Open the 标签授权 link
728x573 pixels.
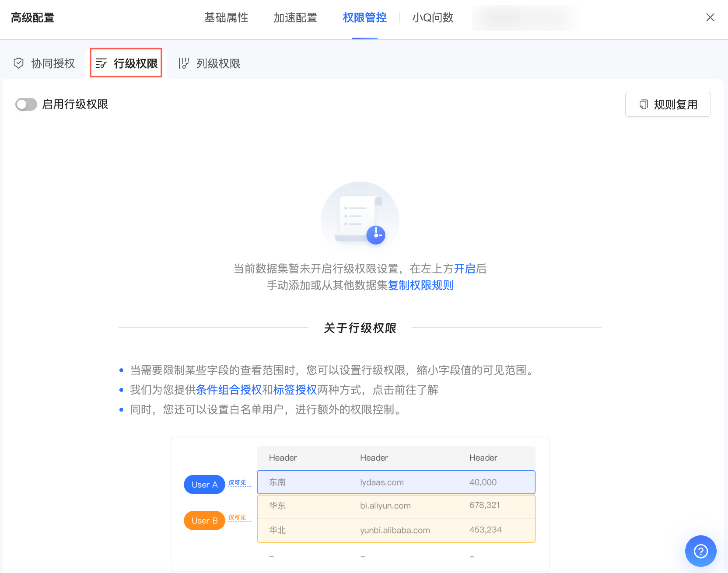tap(295, 390)
